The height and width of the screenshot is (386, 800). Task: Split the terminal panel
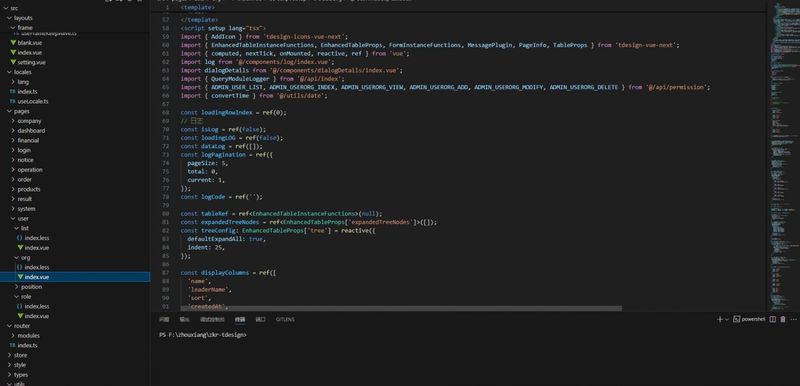click(x=772, y=319)
